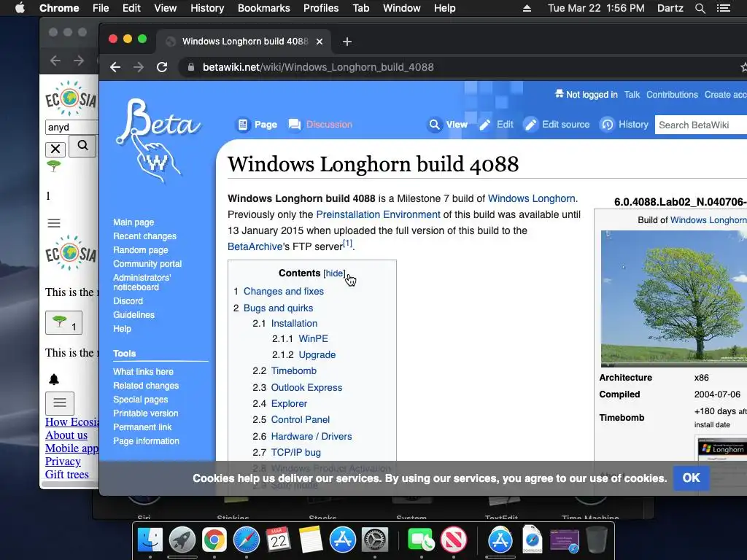Clear Ecosia search with X button

(55, 149)
